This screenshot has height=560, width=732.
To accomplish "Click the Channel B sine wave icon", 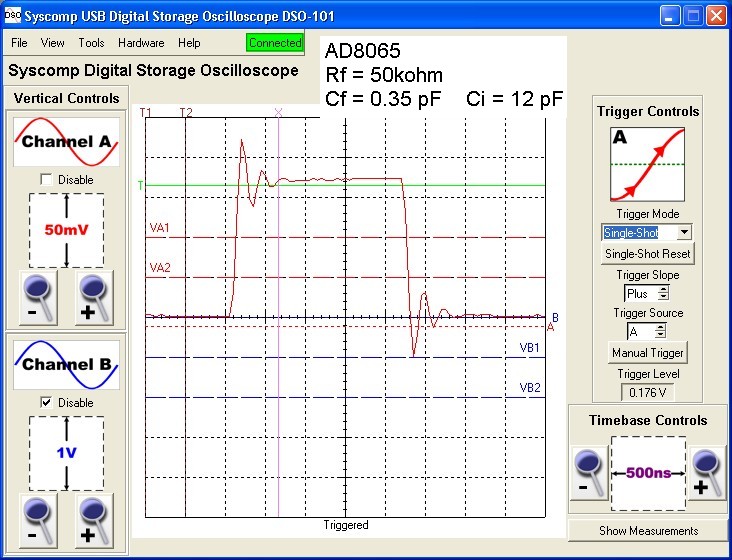I will tap(66, 365).
